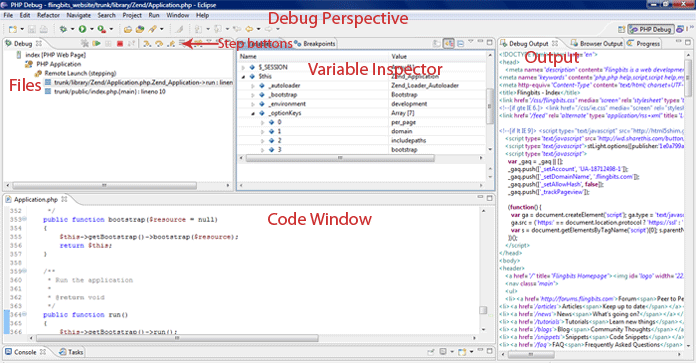The image size is (696, 363).
Task: Open the dropdown arrow beside Run icon
Action: point(91,29)
